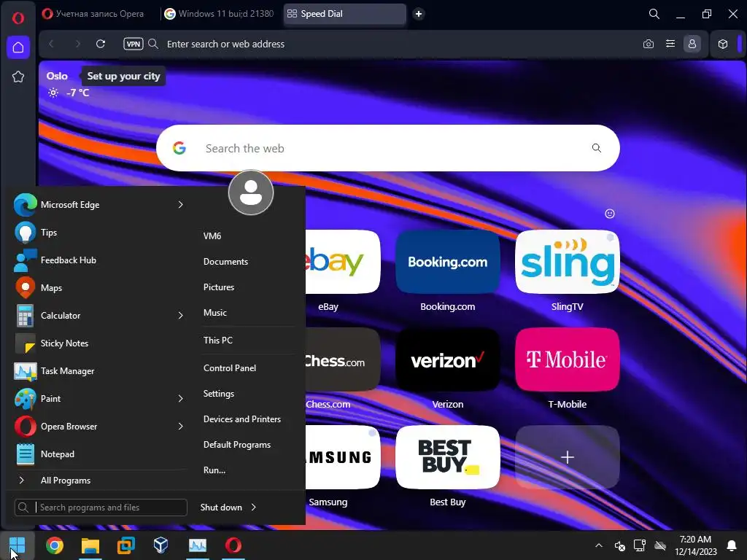Screen dimensions: 747x560
Task: Open File Explorer from taskbar
Action: tap(90, 545)
